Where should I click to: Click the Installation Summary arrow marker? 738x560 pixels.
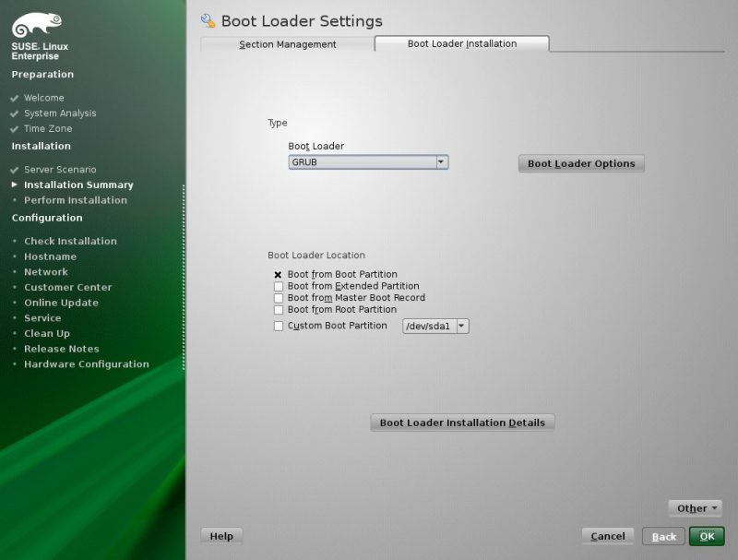click(x=14, y=185)
